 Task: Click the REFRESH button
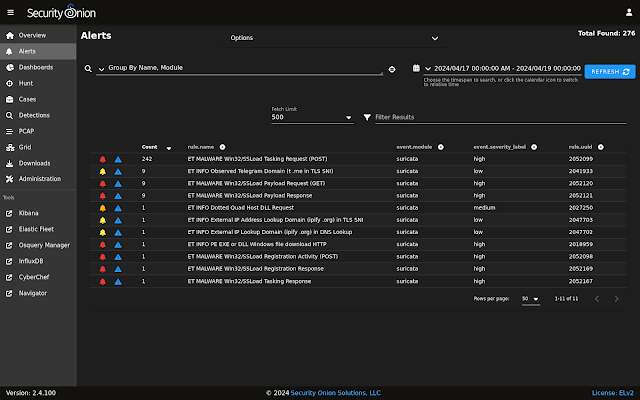tap(610, 71)
